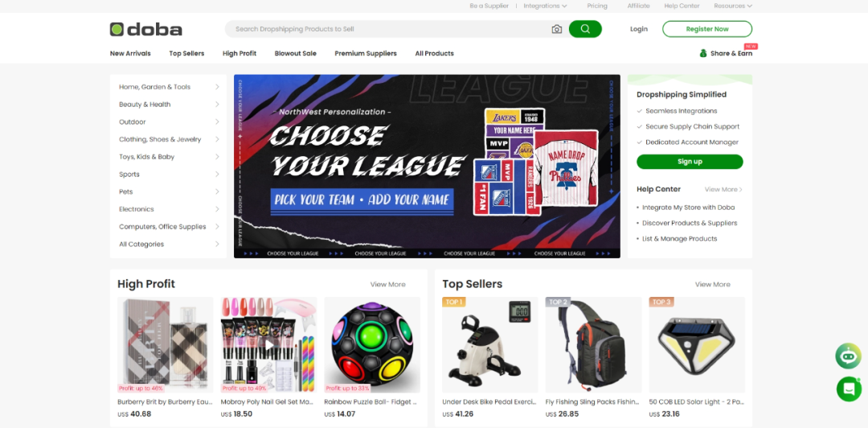868x428 pixels.
Task: Open the green live chat bubble icon
Action: pos(849,389)
